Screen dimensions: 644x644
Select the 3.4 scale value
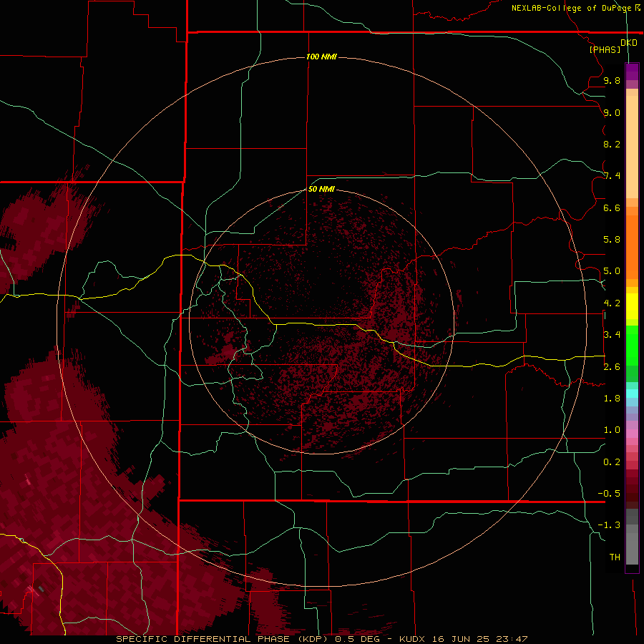[612, 335]
